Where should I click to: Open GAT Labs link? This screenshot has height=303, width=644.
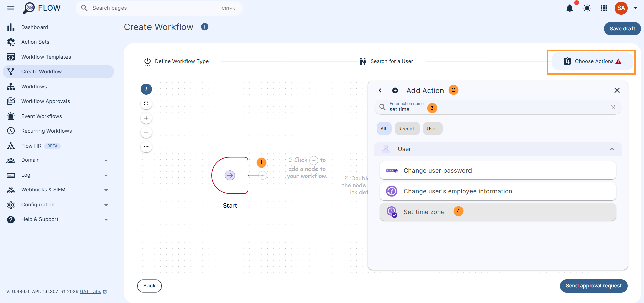pyautogui.click(x=93, y=292)
